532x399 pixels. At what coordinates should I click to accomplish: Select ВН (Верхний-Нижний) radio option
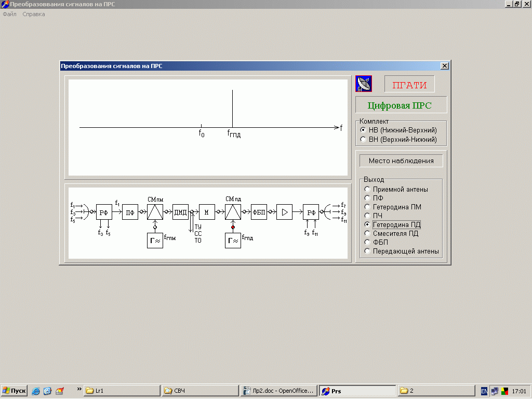click(x=399, y=139)
